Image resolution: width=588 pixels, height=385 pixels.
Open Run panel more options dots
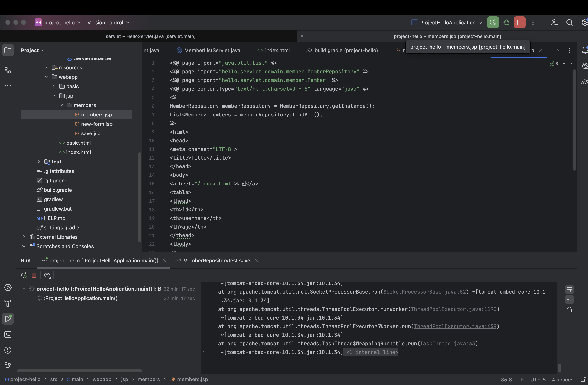(x=60, y=275)
